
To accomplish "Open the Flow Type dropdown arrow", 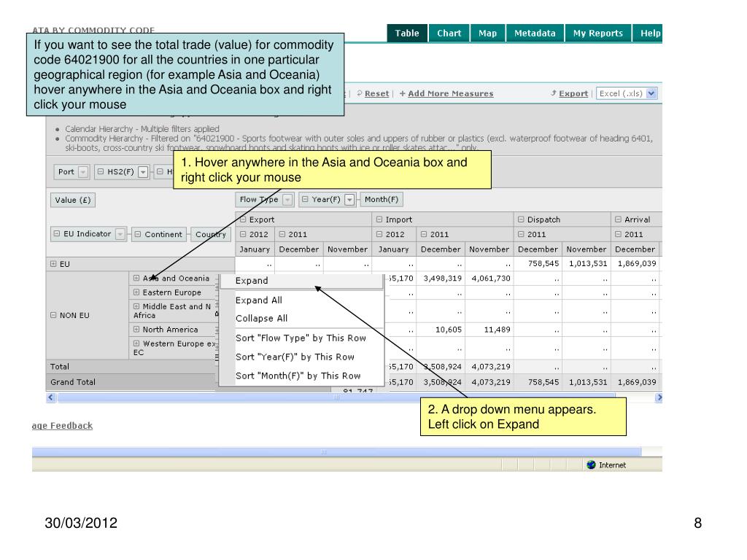I will (287, 200).
